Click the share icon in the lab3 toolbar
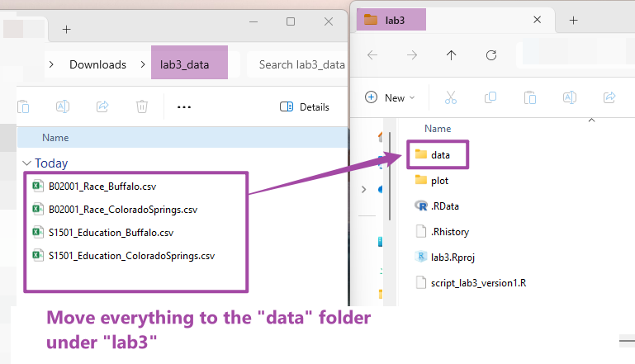 [609, 97]
